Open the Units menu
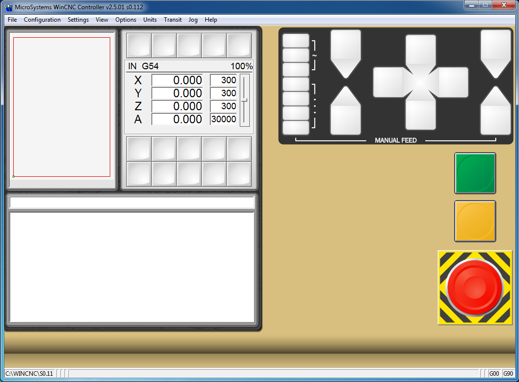The width and height of the screenshot is (519, 382). pos(150,20)
